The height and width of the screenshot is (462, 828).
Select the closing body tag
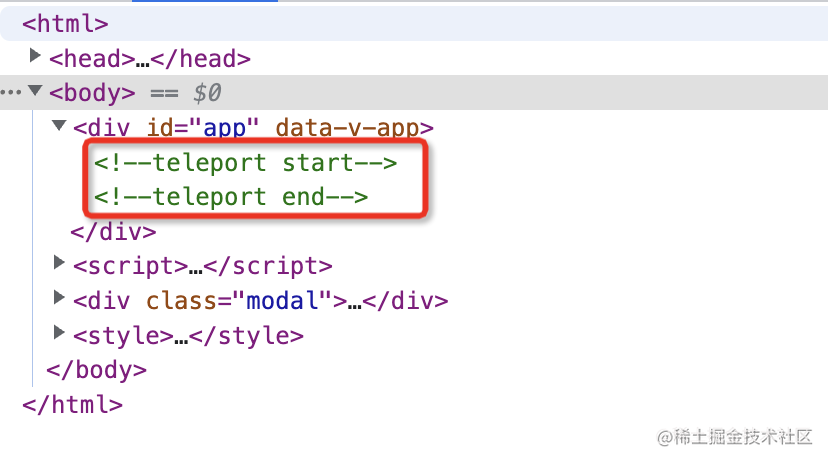(x=97, y=370)
